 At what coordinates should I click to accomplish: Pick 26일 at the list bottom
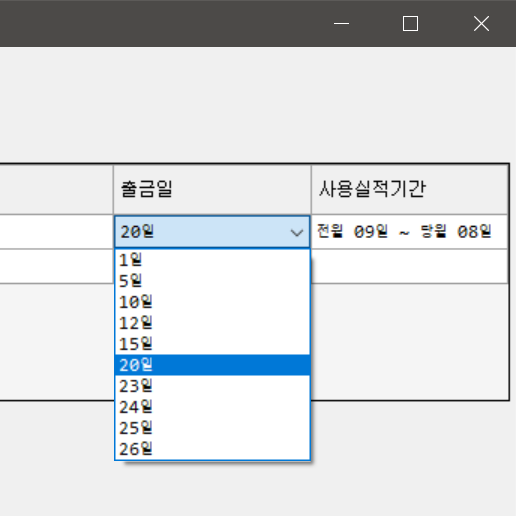coord(212,449)
